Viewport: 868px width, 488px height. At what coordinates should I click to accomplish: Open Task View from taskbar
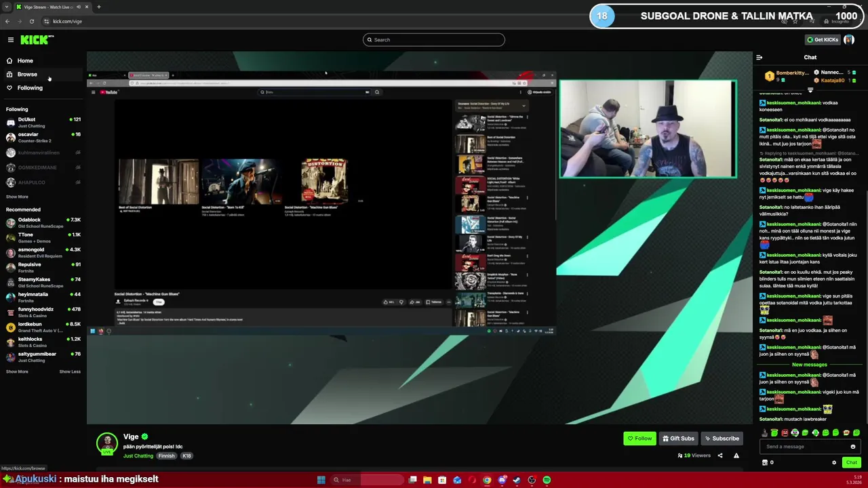pos(412,480)
